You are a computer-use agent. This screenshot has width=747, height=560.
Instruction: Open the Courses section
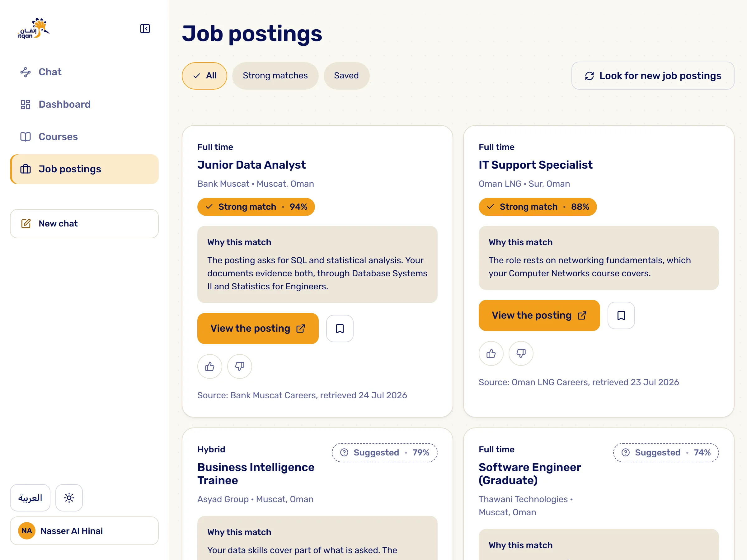pos(84,137)
